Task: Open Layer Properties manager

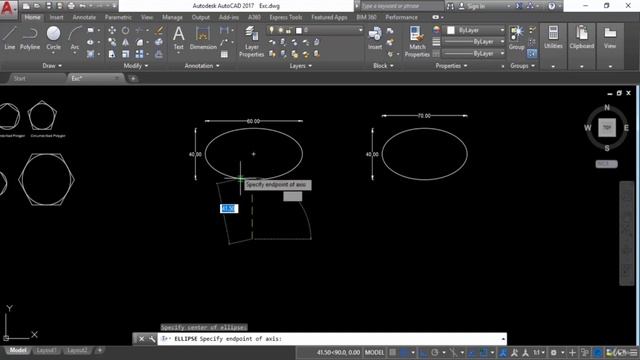Action: point(251,42)
